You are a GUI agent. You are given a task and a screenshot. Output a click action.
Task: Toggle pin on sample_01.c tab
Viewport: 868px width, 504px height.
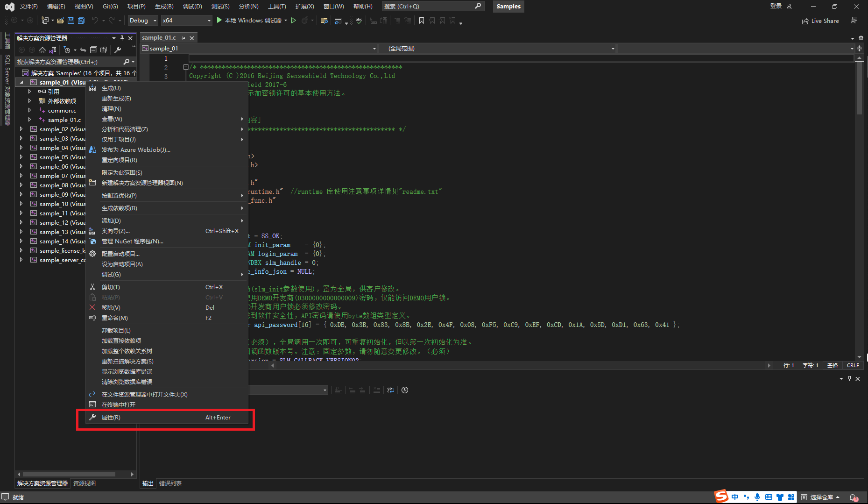pyautogui.click(x=183, y=38)
